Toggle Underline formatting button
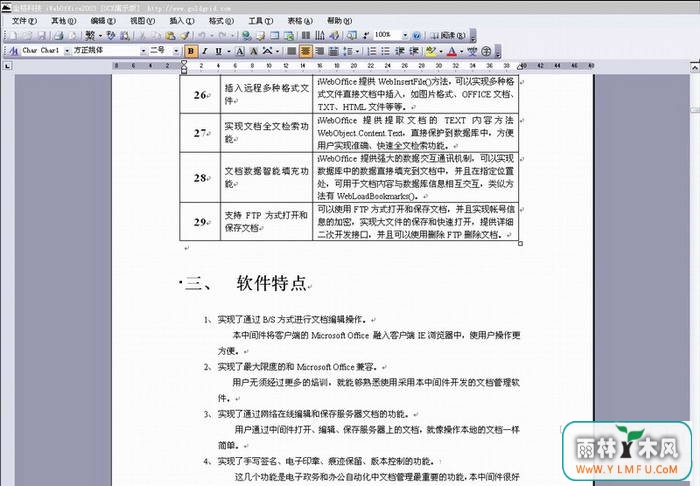This screenshot has width=700, height=486. [218, 51]
